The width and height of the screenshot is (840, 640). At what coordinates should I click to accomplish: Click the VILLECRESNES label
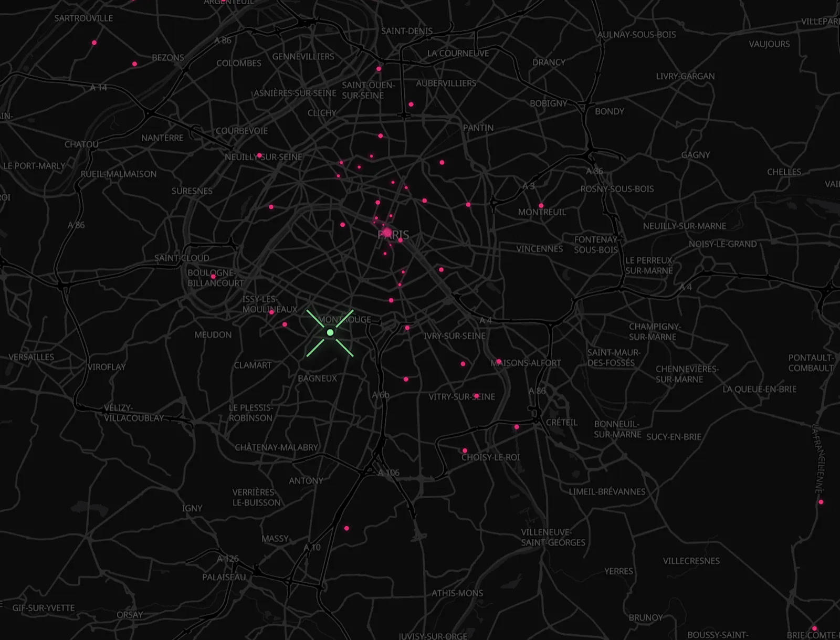(x=691, y=561)
